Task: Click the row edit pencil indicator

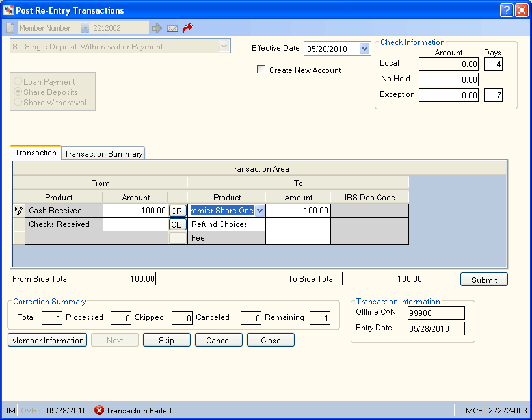Action: (x=19, y=211)
